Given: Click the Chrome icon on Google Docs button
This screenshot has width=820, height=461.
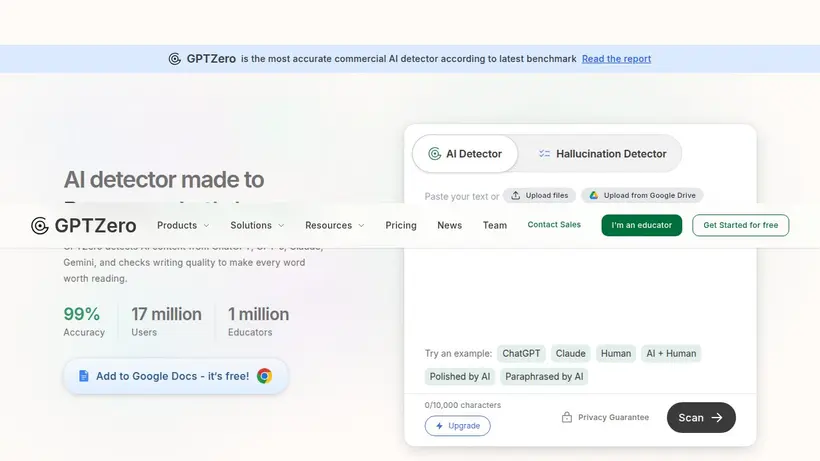Looking at the screenshot, I should pos(265,376).
